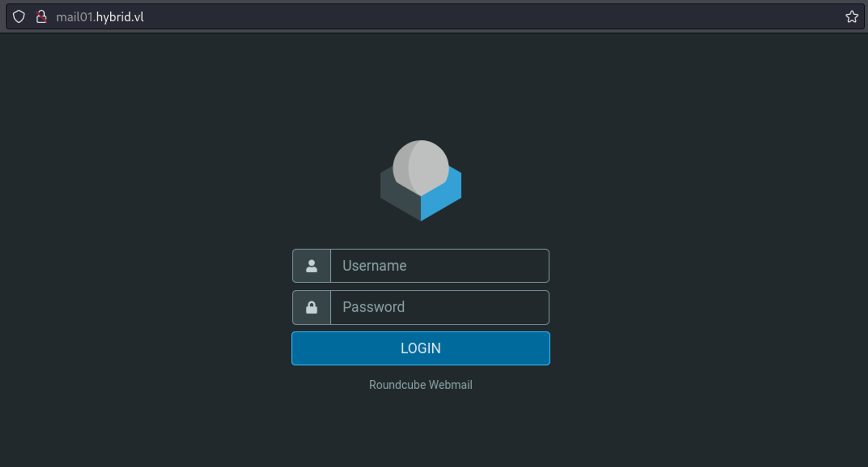868x467 pixels.
Task: Click the "Username" placeholder text
Action: coord(374,266)
